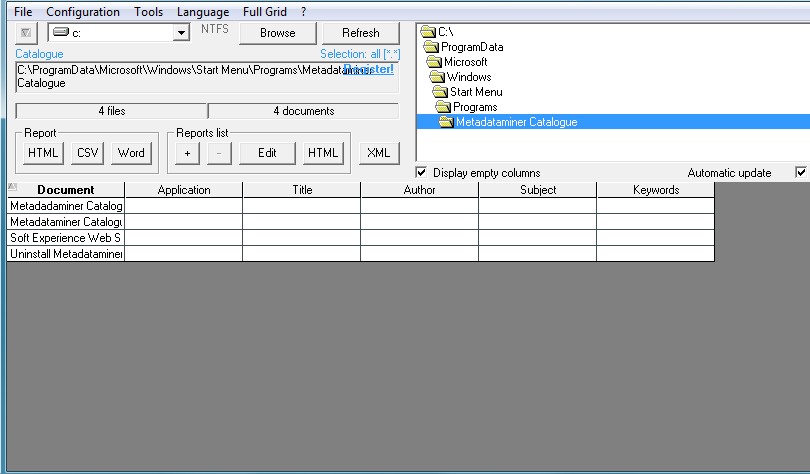Click the Programs folder icon in tree
This screenshot has width=810, height=474.
click(443, 107)
